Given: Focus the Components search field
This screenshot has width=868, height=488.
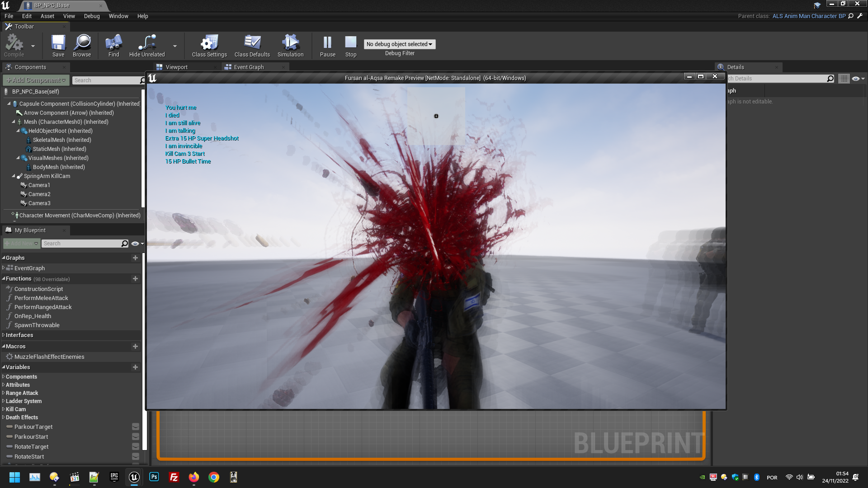Looking at the screenshot, I should click(106, 80).
